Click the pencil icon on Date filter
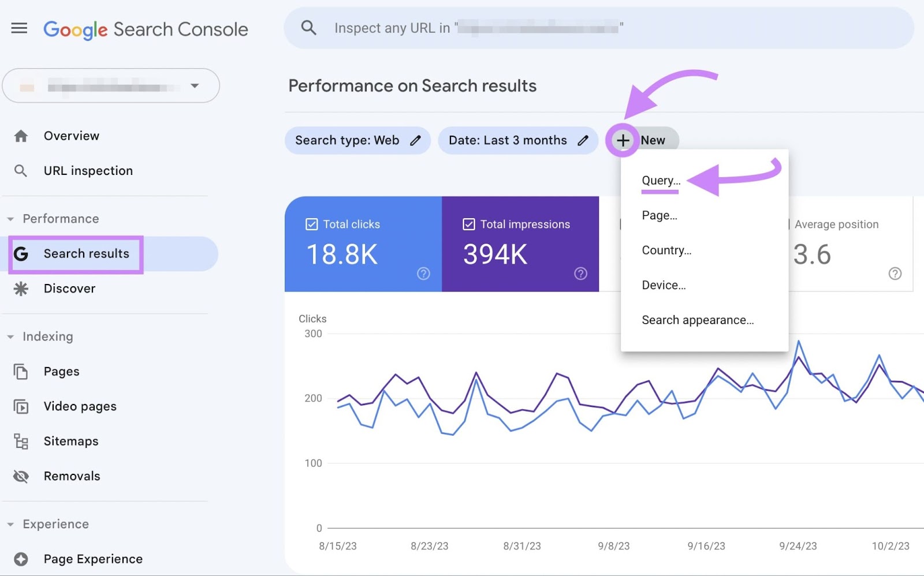Image resolution: width=924 pixels, height=576 pixels. pos(583,140)
